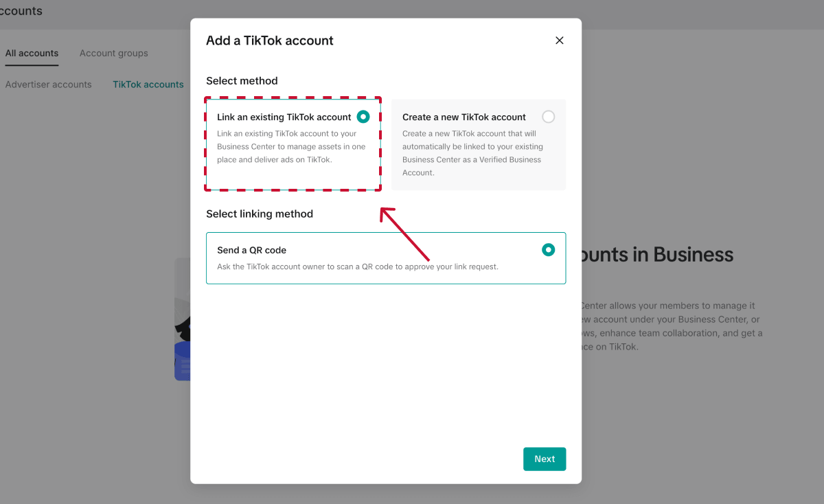Click the "Select linking method" heading
The width and height of the screenshot is (824, 504).
(x=260, y=214)
